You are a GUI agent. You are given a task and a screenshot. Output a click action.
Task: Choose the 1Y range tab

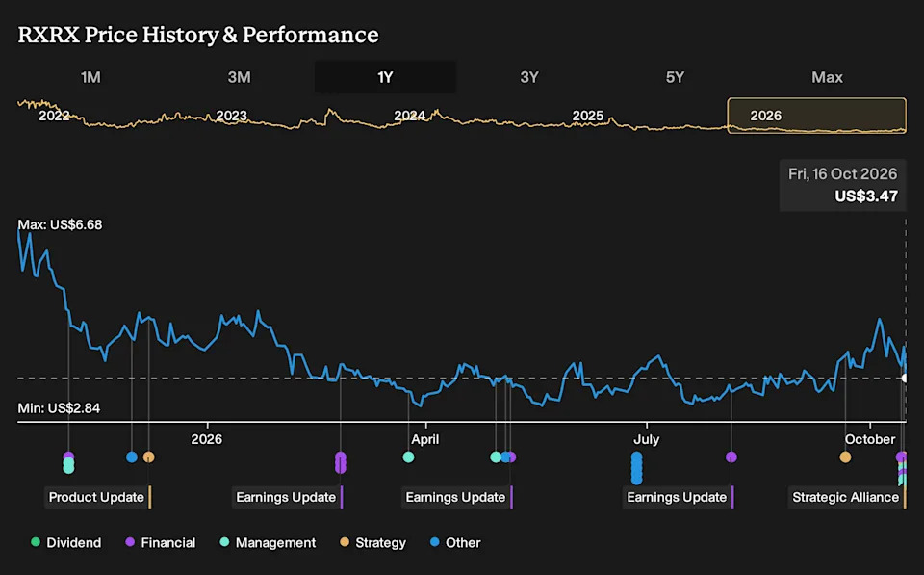385,77
